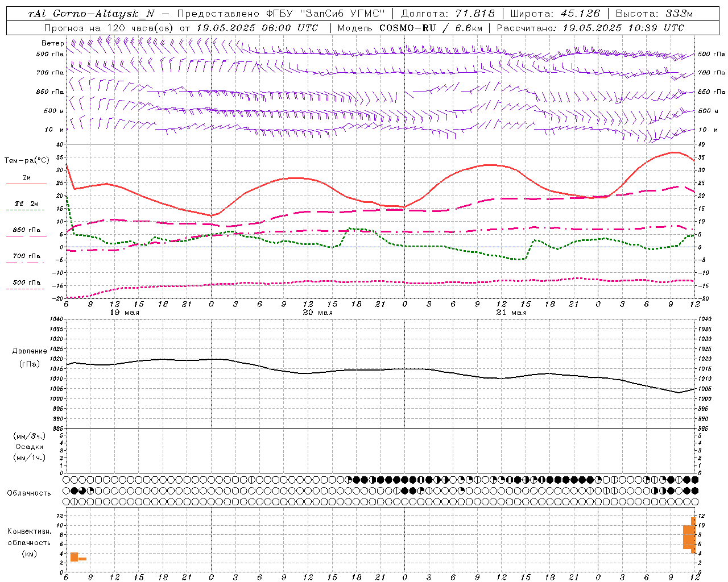728x582 pixels.
Task: Select the 'Рассчитано: 19.05.2025 10:39 UTC' timestamp
Action: tap(590, 28)
